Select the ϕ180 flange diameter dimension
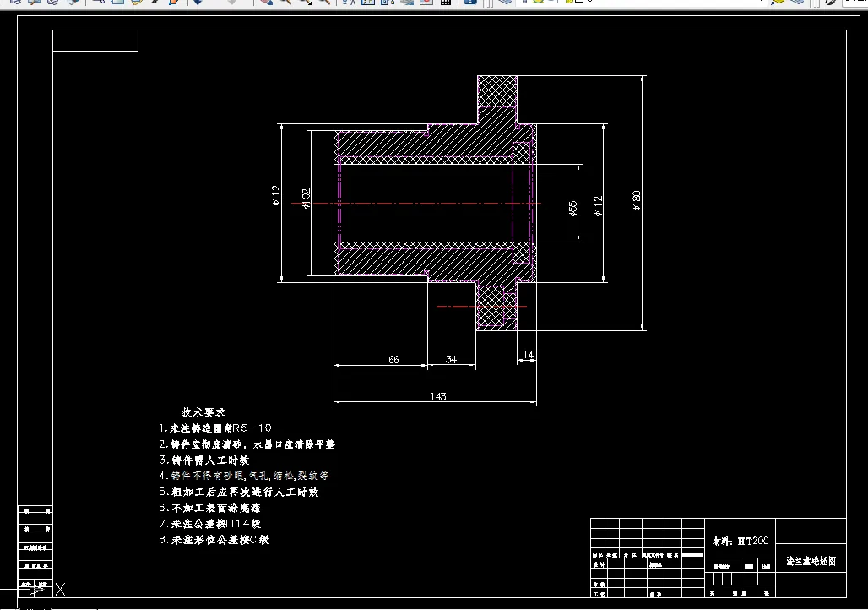The height and width of the screenshot is (610, 868). [x=637, y=200]
